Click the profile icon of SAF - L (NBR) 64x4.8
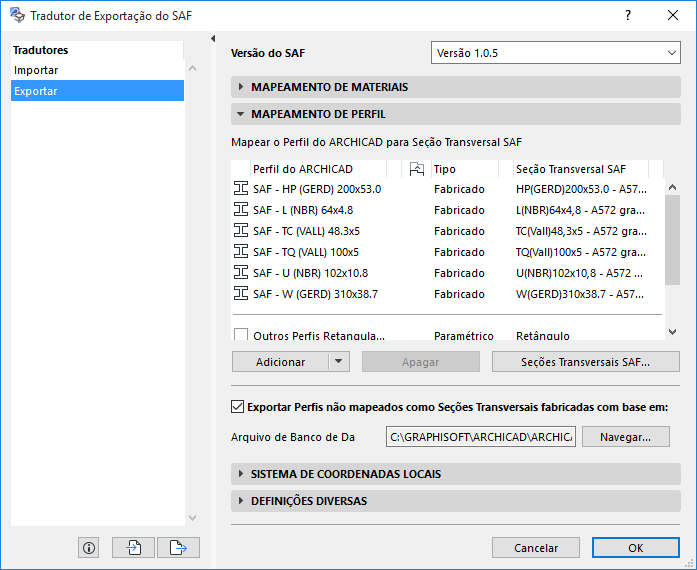This screenshot has height=570, width=697. tap(241, 209)
